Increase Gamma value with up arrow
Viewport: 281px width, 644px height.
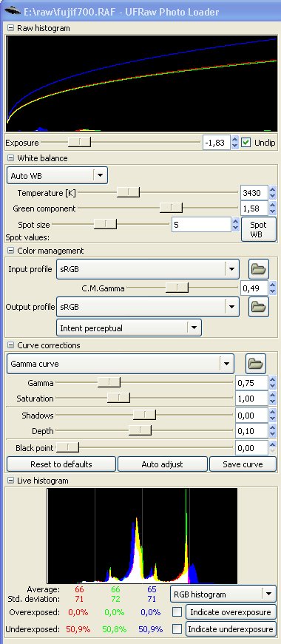273,380
